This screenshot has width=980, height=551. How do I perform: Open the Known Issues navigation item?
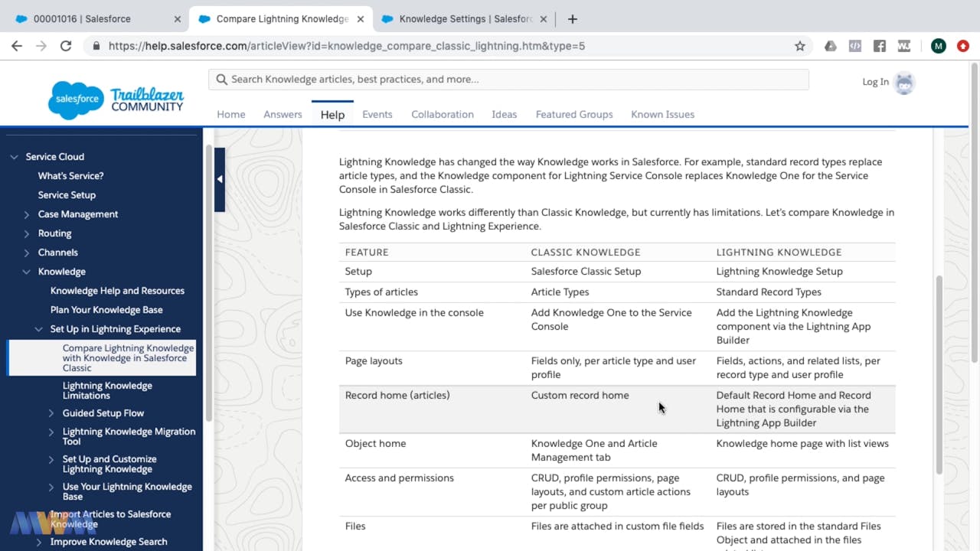coord(662,114)
